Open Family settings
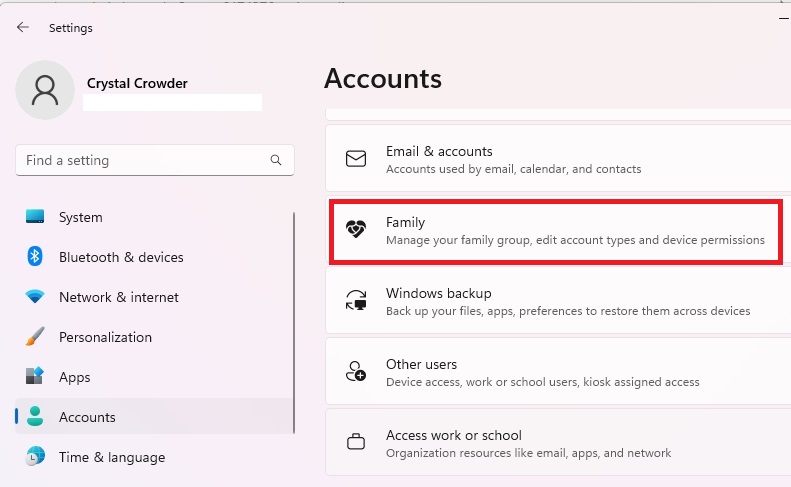Viewport: 791px width, 487px height. coord(556,231)
